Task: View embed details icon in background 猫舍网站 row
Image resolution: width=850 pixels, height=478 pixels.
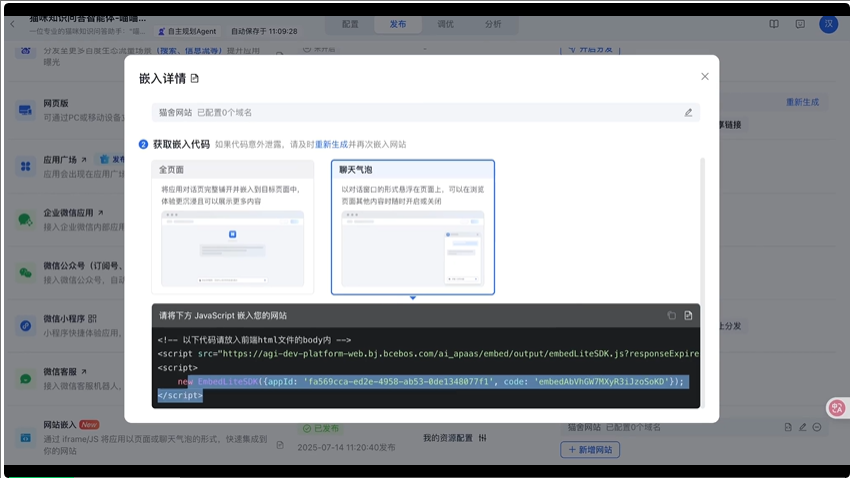Action: pyautogui.click(x=788, y=428)
